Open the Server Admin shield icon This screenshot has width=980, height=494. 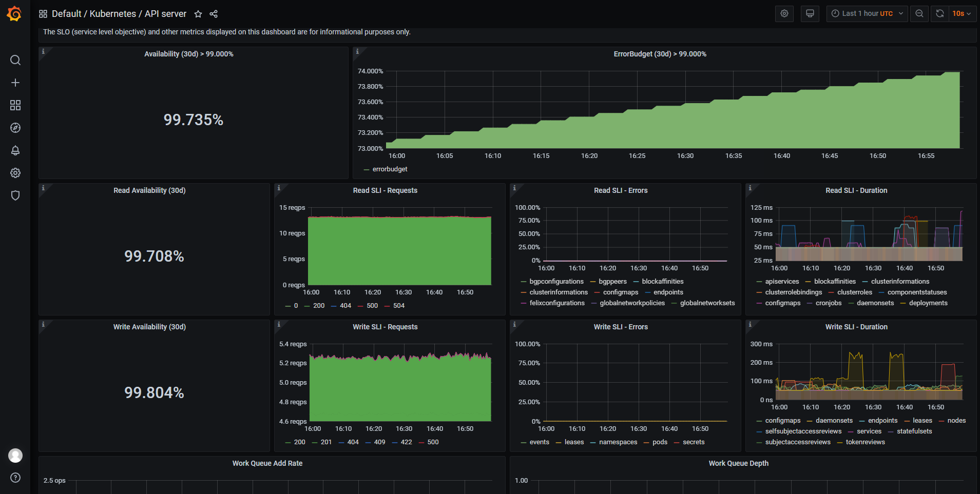15,195
